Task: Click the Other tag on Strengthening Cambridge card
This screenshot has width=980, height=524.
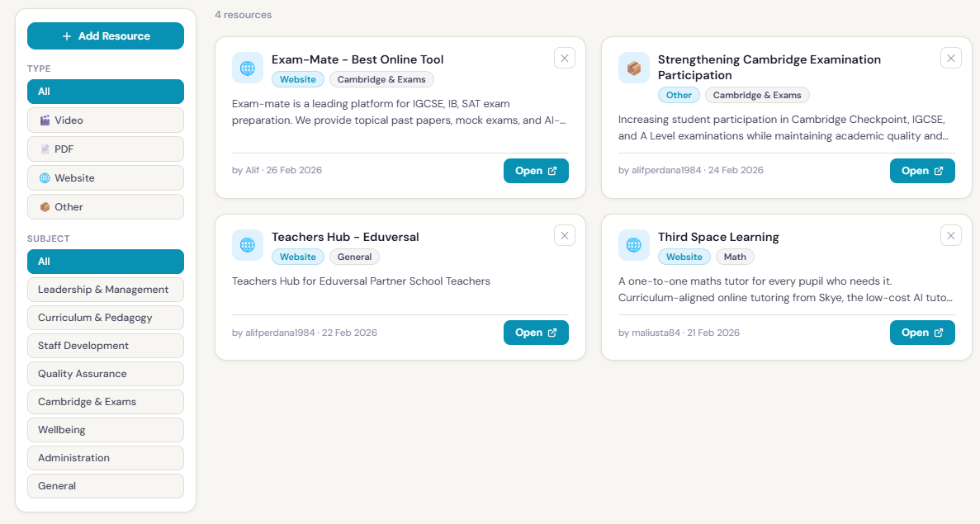Action: (679, 95)
